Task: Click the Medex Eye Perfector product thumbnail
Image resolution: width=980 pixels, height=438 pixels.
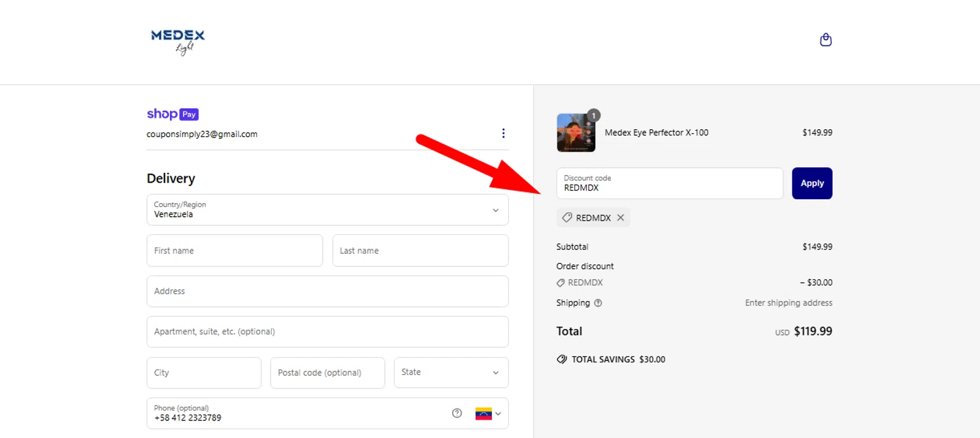Action: 576,133
